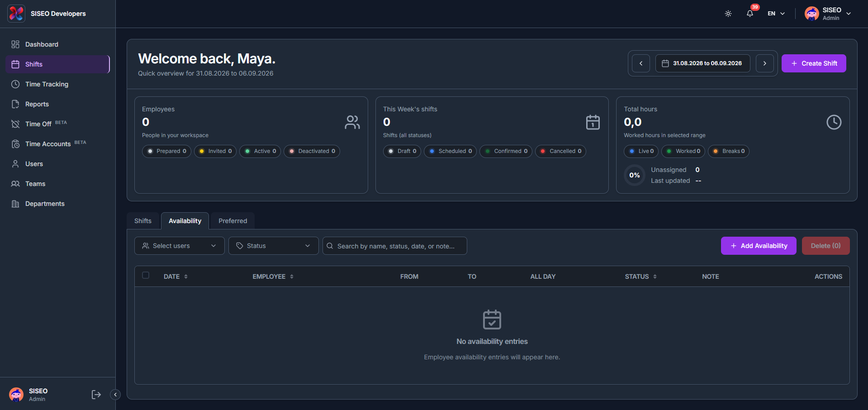This screenshot has height=410, width=868.
Task: Open Reports in the sidebar
Action: [58, 104]
